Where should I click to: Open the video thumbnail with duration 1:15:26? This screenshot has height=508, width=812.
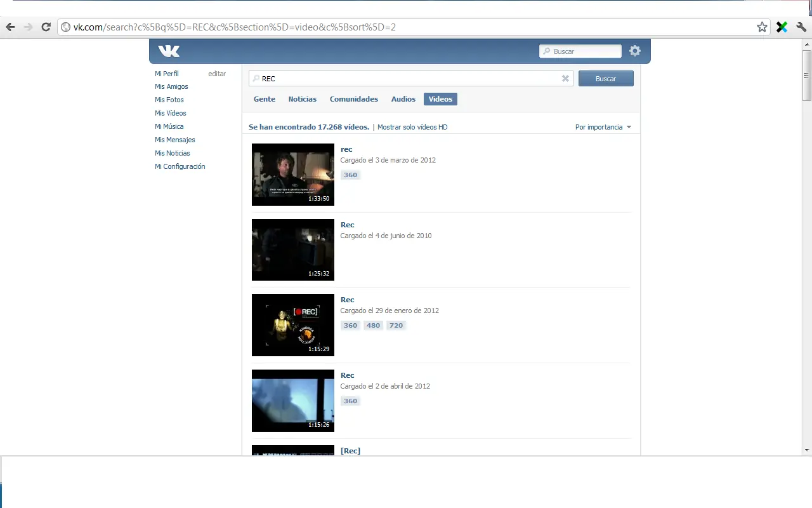click(x=293, y=401)
